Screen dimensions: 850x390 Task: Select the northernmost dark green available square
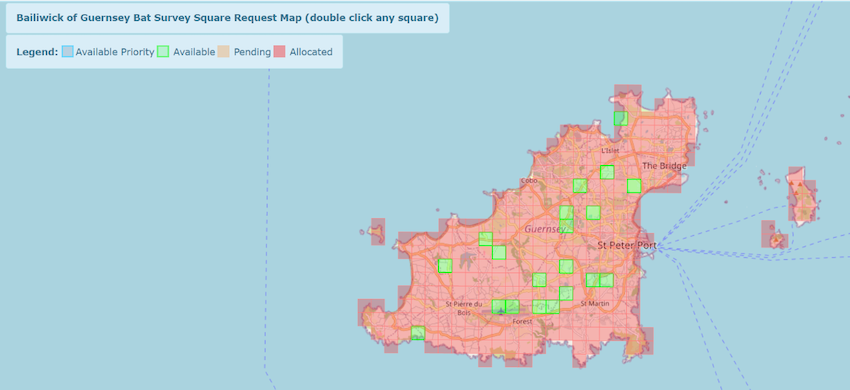621,118
